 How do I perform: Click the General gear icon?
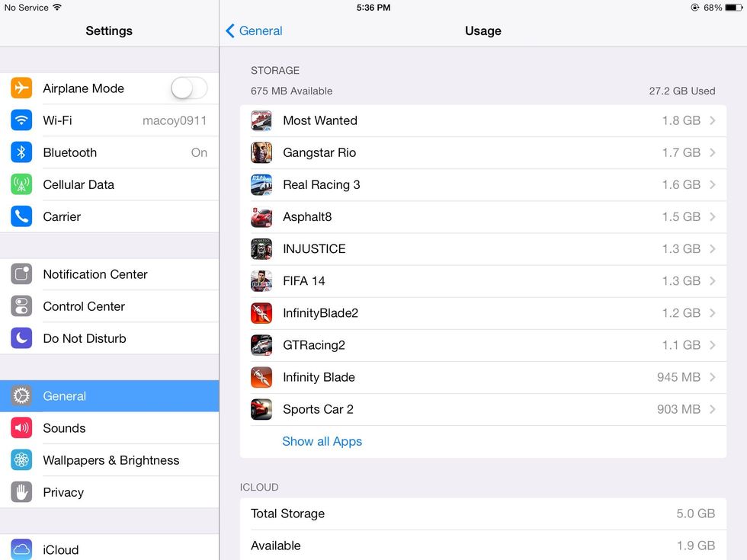point(21,395)
